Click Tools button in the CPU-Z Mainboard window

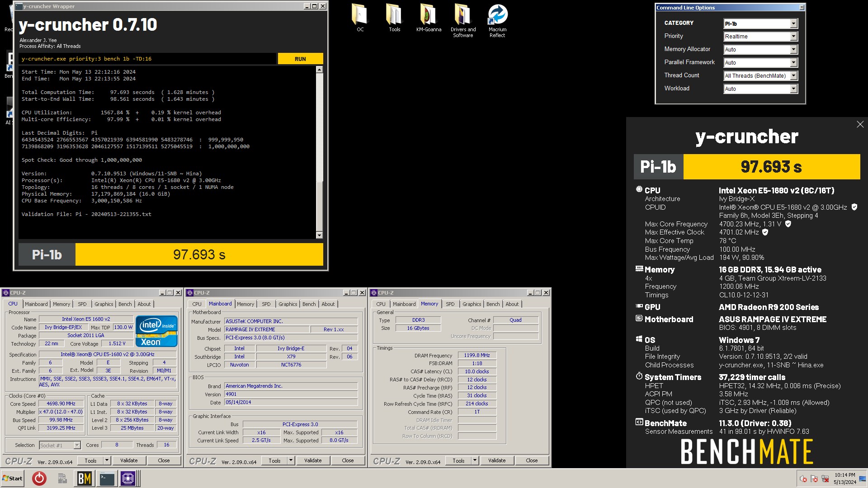click(x=275, y=460)
